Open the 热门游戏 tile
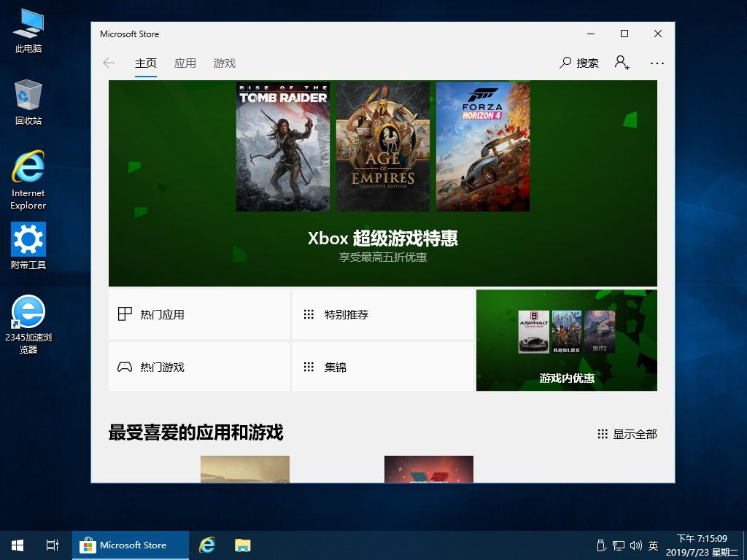747x560 pixels. point(199,367)
